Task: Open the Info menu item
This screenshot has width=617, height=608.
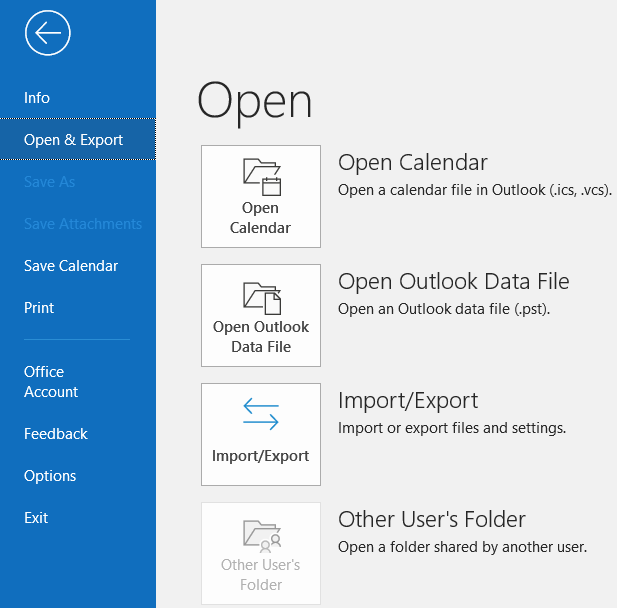Action: (x=78, y=98)
